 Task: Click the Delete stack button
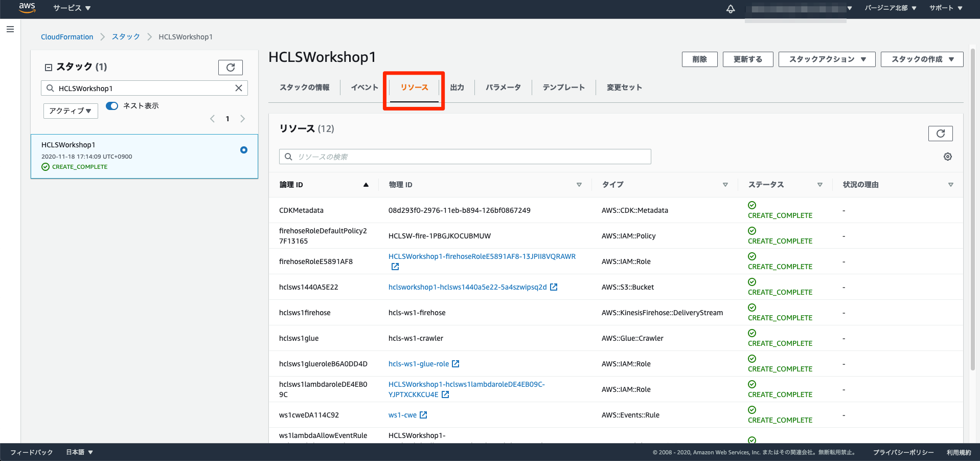pyautogui.click(x=700, y=59)
